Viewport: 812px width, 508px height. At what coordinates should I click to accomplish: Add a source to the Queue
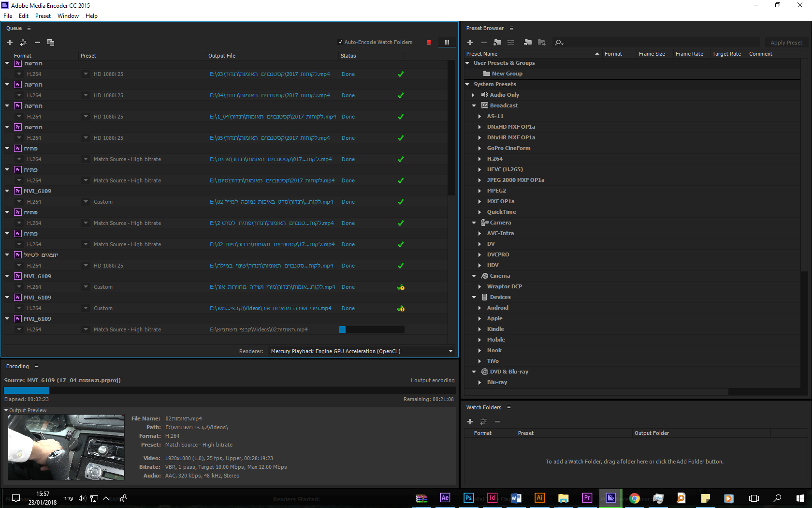click(x=10, y=43)
